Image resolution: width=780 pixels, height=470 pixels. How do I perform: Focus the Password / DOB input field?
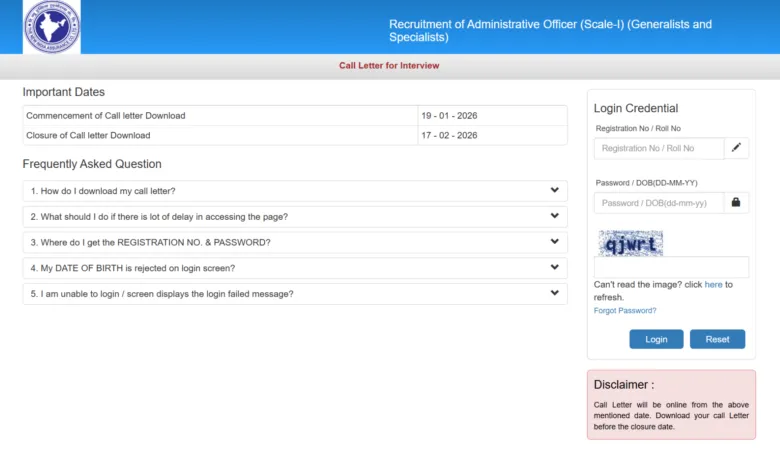(x=659, y=203)
